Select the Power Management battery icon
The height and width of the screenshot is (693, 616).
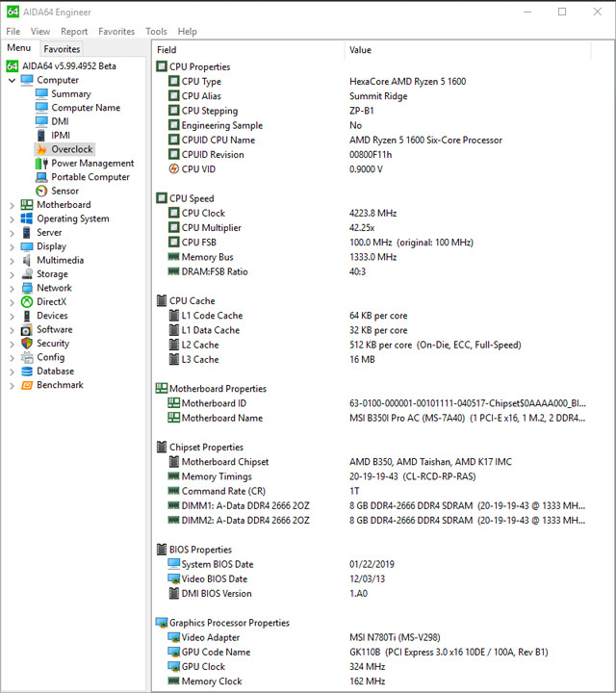click(x=41, y=163)
